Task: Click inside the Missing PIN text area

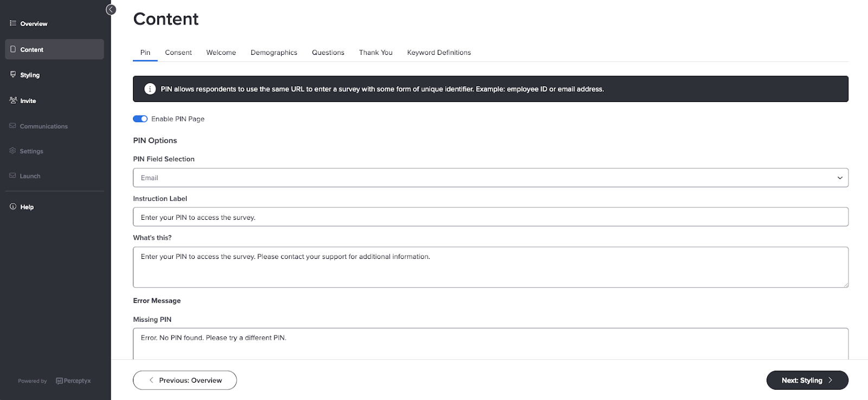Action: click(490, 344)
